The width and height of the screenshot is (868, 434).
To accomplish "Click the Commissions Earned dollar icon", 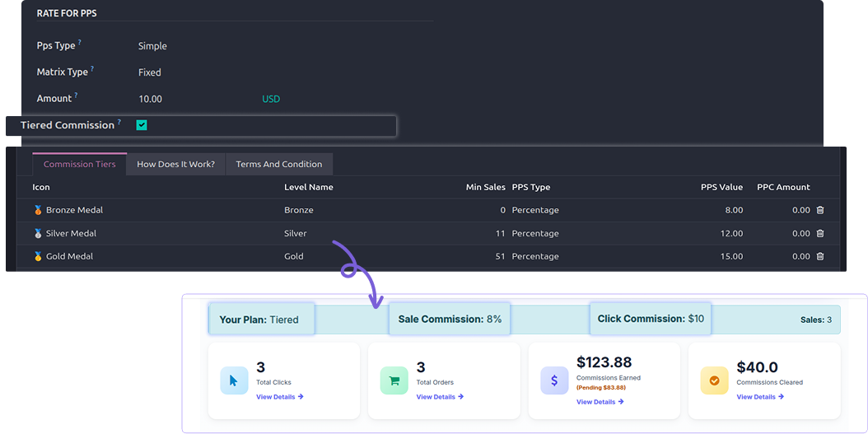I will [x=554, y=380].
